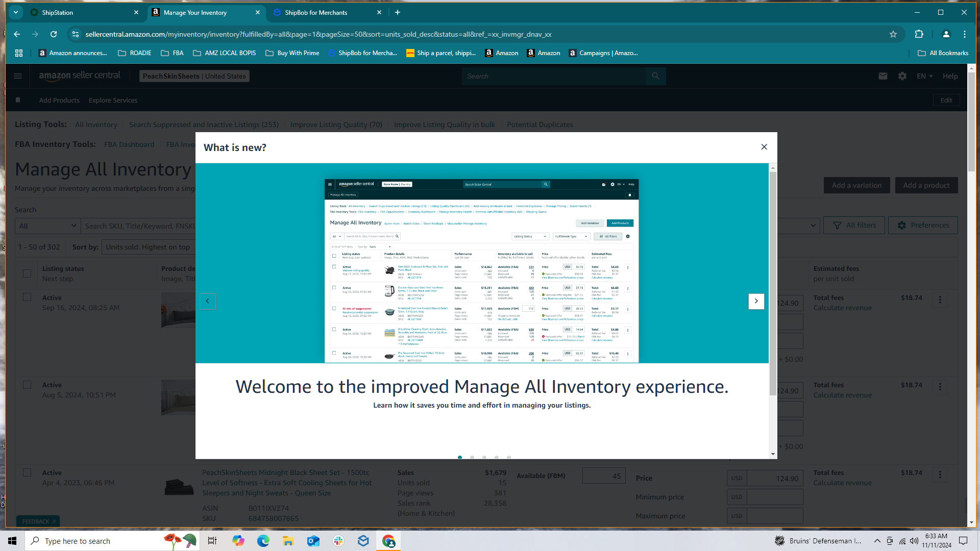Open Explore Services

click(x=113, y=100)
